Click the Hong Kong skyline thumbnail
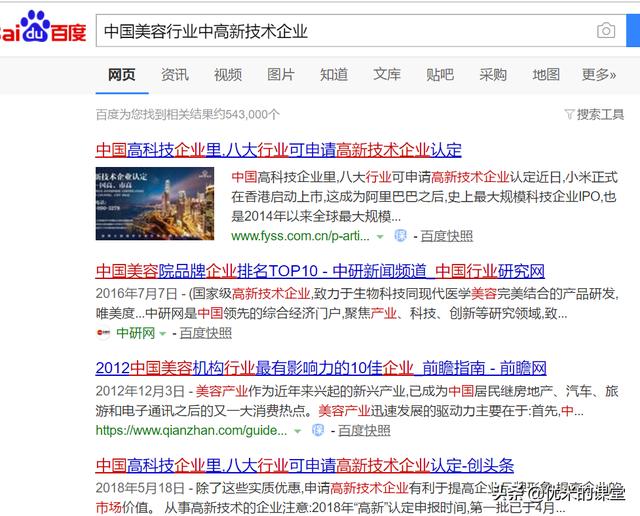The height and width of the screenshot is (516, 640). (x=155, y=203)
